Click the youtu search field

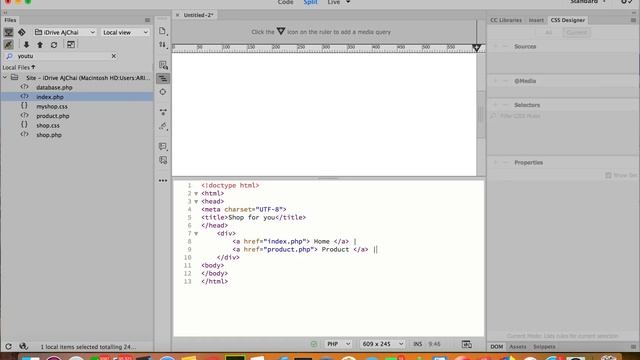pyautogui.click(x=61, y=56)
